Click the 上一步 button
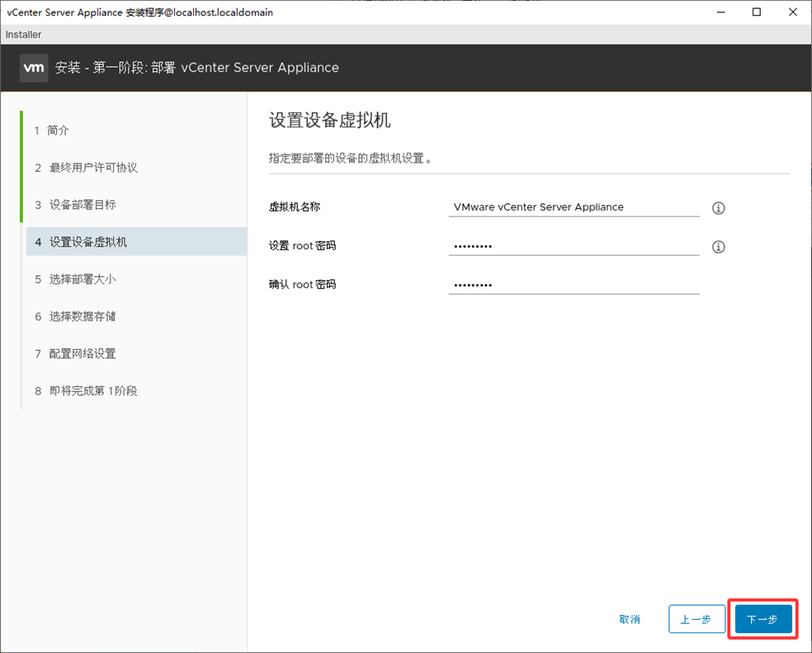Screen dimensions: 812x653 pyautogui.click(x=696, y=619)
